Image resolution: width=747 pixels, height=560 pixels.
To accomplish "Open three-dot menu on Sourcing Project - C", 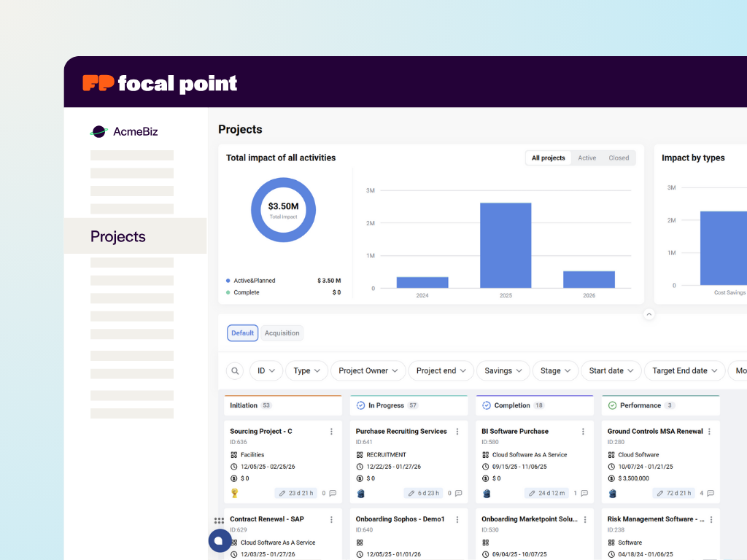I will (331, 432).
